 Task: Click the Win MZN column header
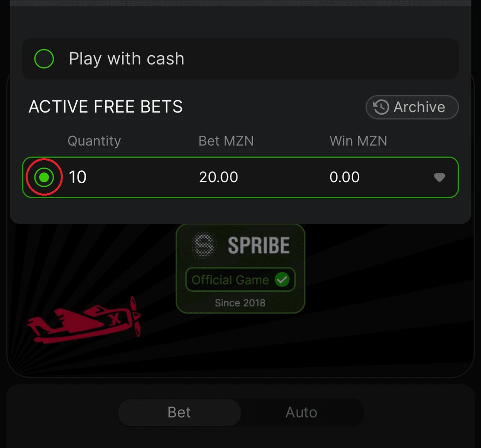358,141
